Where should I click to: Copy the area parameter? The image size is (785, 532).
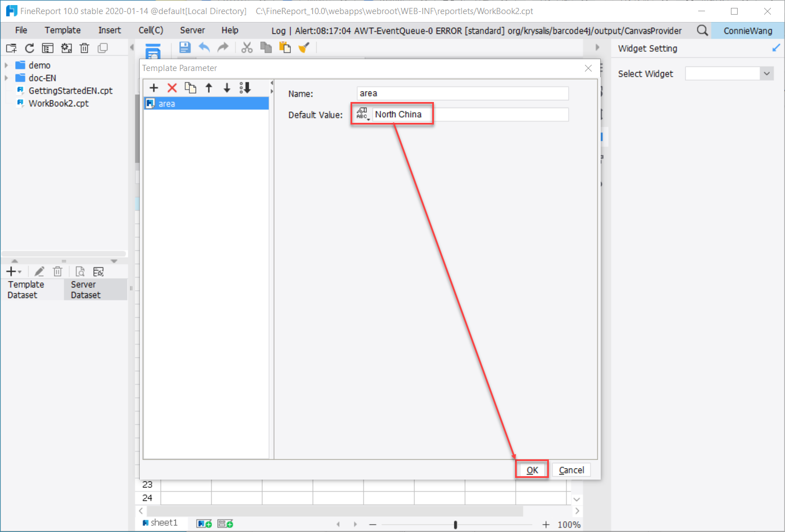(190, 87)
